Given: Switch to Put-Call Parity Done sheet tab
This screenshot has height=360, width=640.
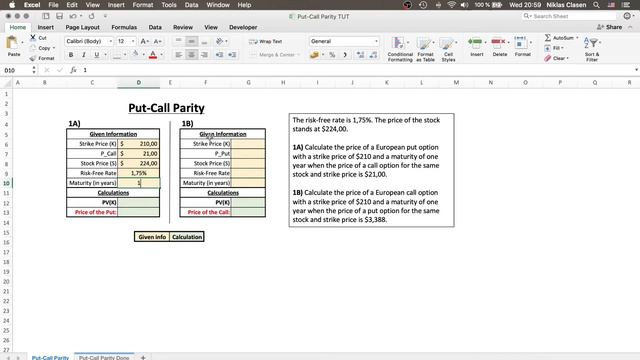Looking at the screenshot, I should (104, 357).
